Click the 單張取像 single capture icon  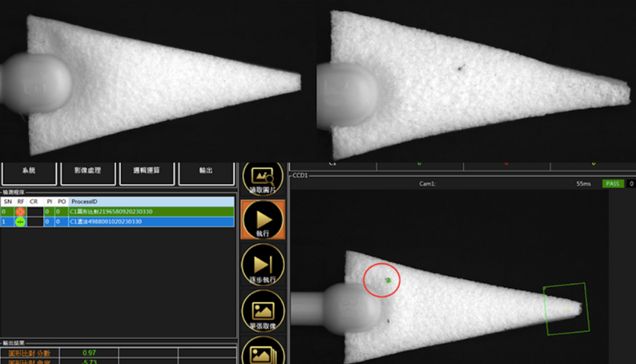[x=263, y=311]
